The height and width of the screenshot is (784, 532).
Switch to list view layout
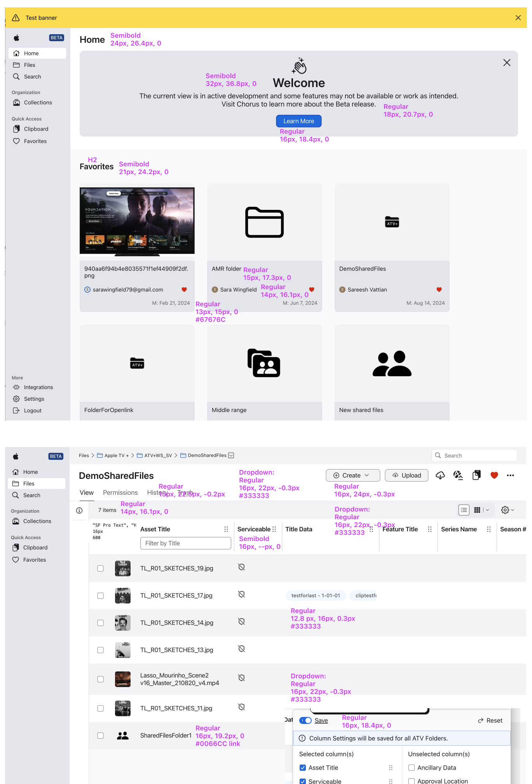[x=464, y=510]
